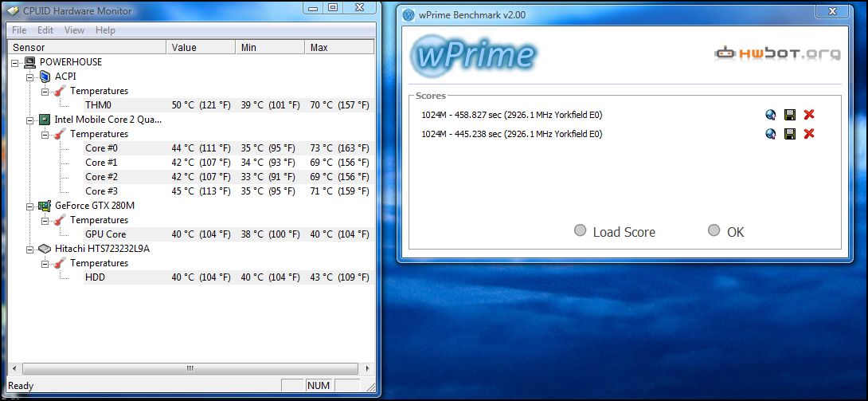
Task: Collapse the GeForce GTX 280M node
Action: tap(30, 206)
